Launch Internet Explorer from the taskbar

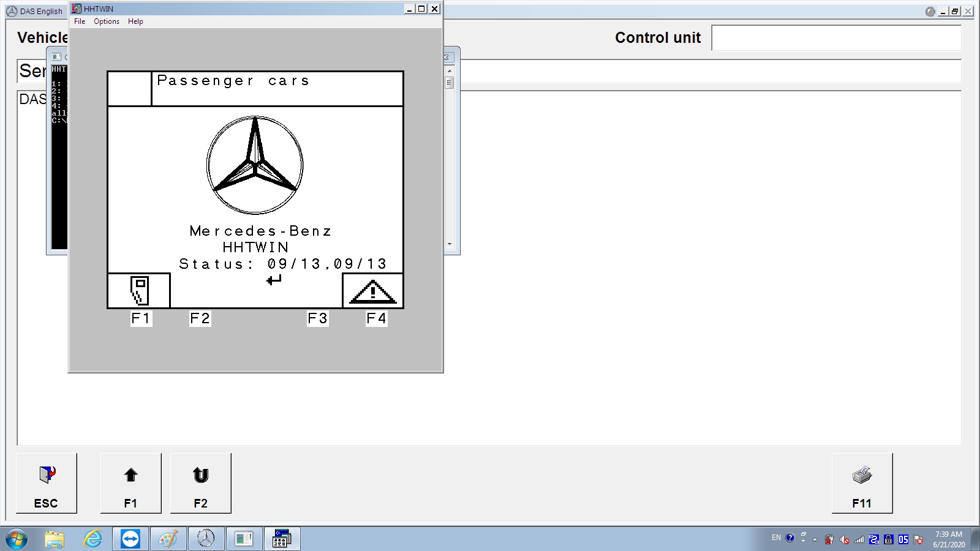[93, 539]
